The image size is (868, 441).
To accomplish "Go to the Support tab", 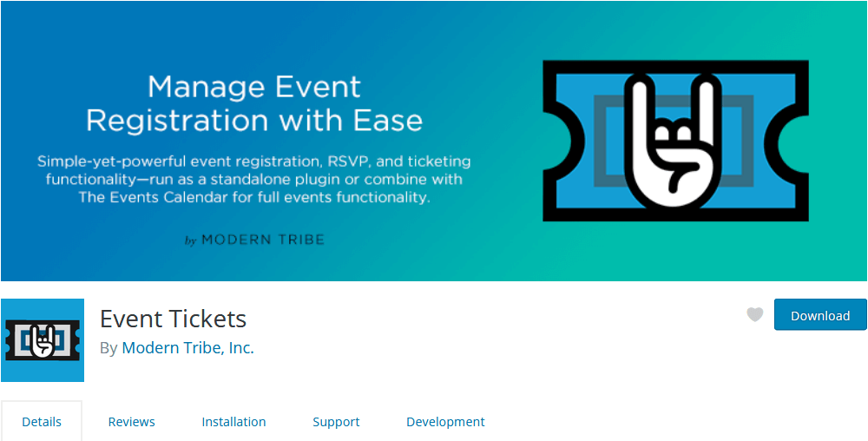I will [336, 422].
